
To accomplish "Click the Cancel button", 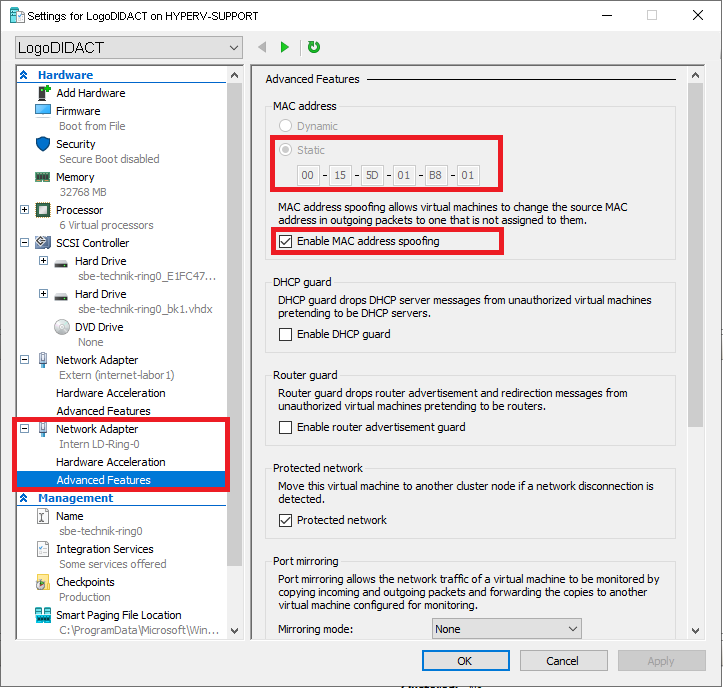I will [563, 661].
